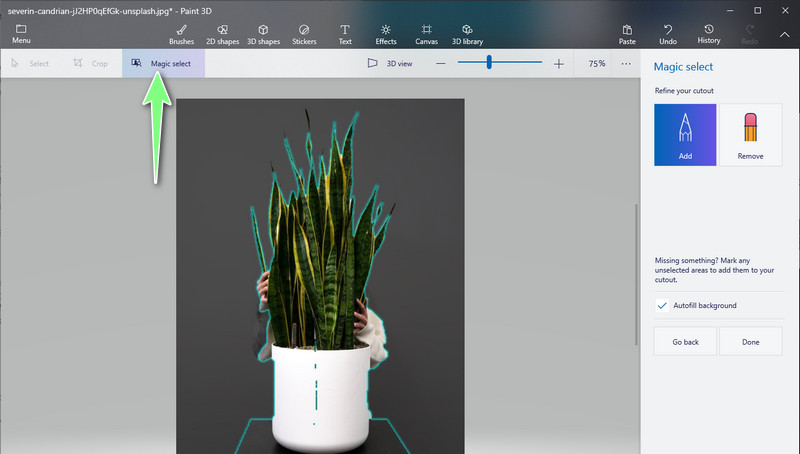
Task: Select the 2D shapes tool
Action: (221, 34)
